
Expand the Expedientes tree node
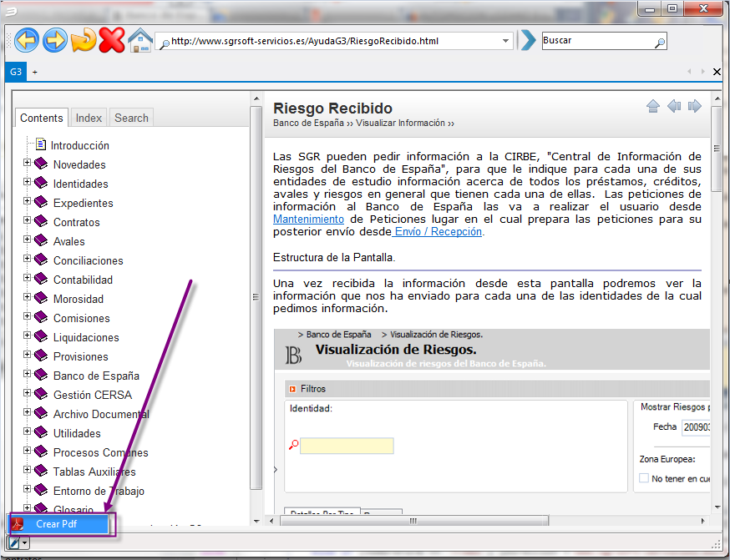point(27,201)
